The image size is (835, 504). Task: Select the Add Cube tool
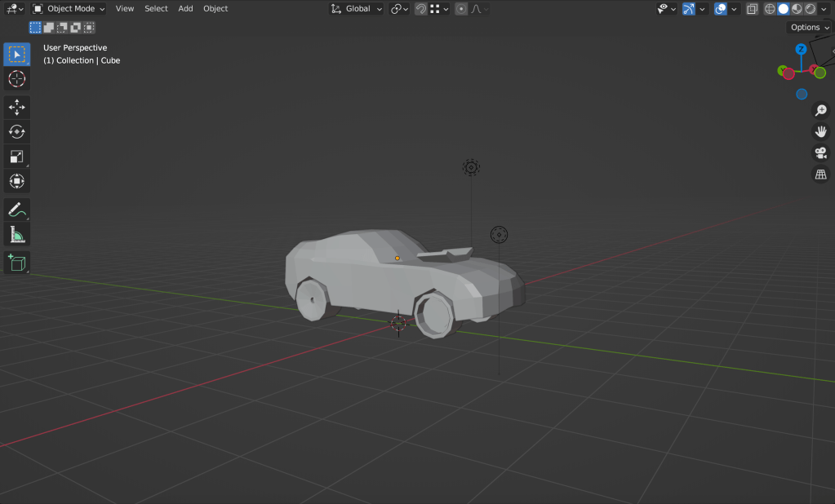16,263
